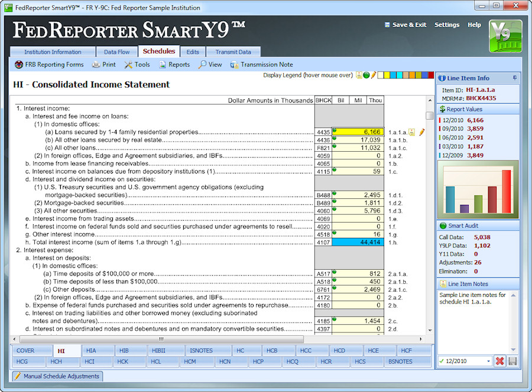
Task: Click the orange swatch in the Display Legend
Action: (x=412, y=75)
